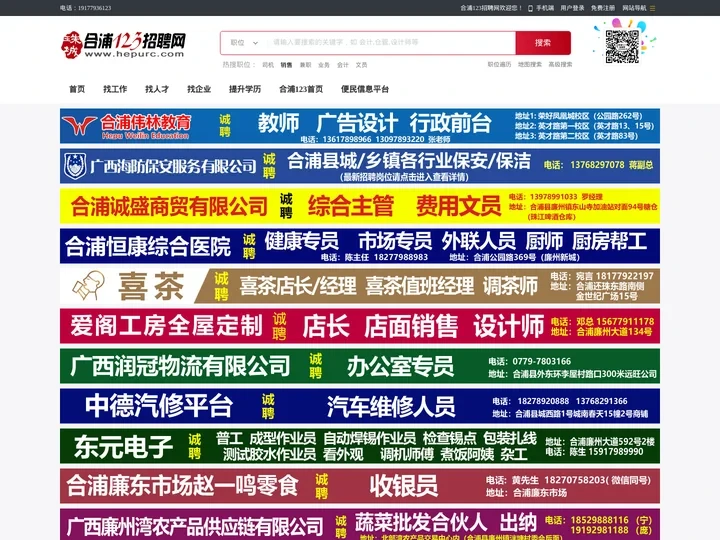Open the 广西润冠物流有限公司 banner
The width and height of the screenshot is (720, 540).
click(x=360, y=366)
